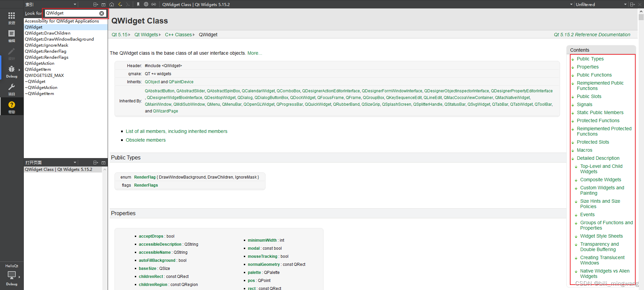Open the QPaintDevice inherits link
Image resolution: width=644 pixels, height=290 pixels.
181,82
